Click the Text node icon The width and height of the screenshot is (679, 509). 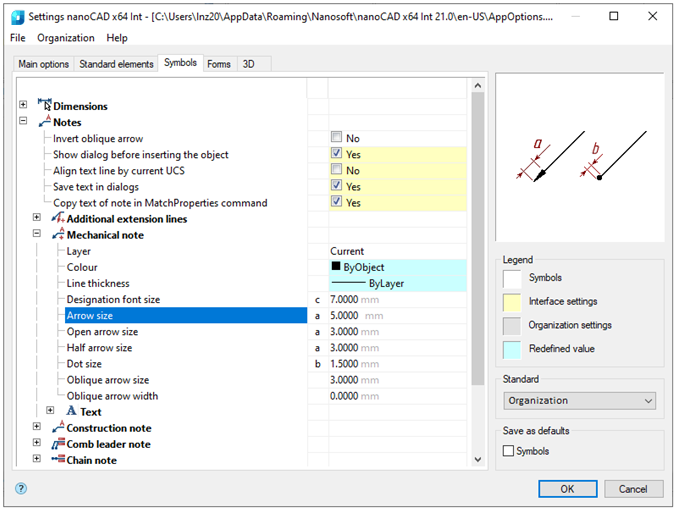[x=71, y=411]
